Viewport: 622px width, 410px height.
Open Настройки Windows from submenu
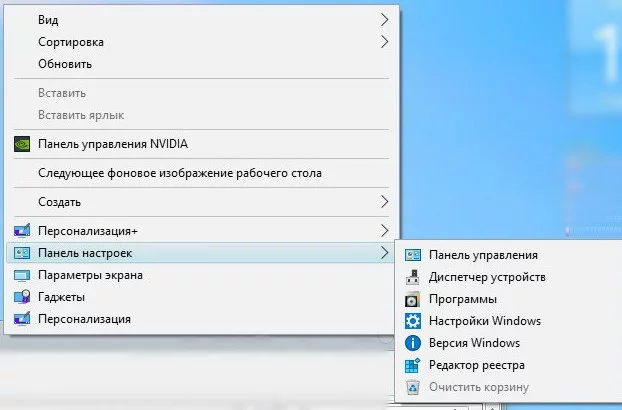coord(509,321)
